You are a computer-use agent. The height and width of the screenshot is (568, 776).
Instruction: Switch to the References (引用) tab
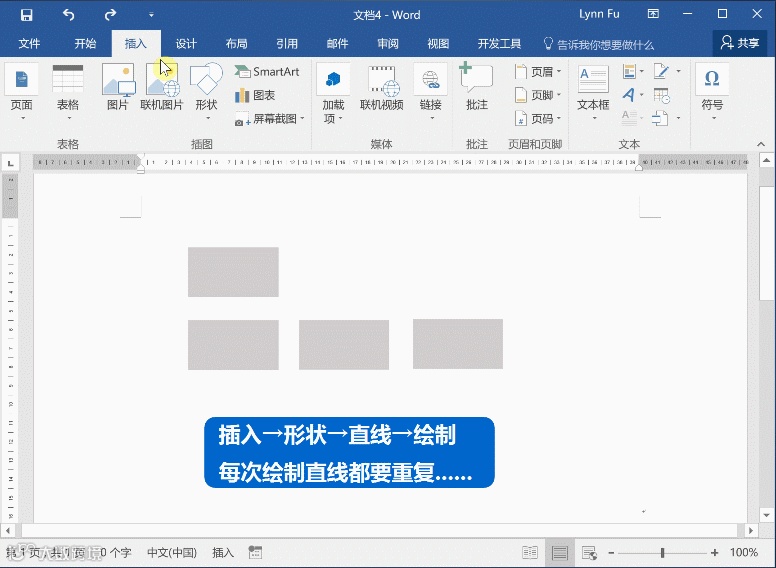(287, 44)
